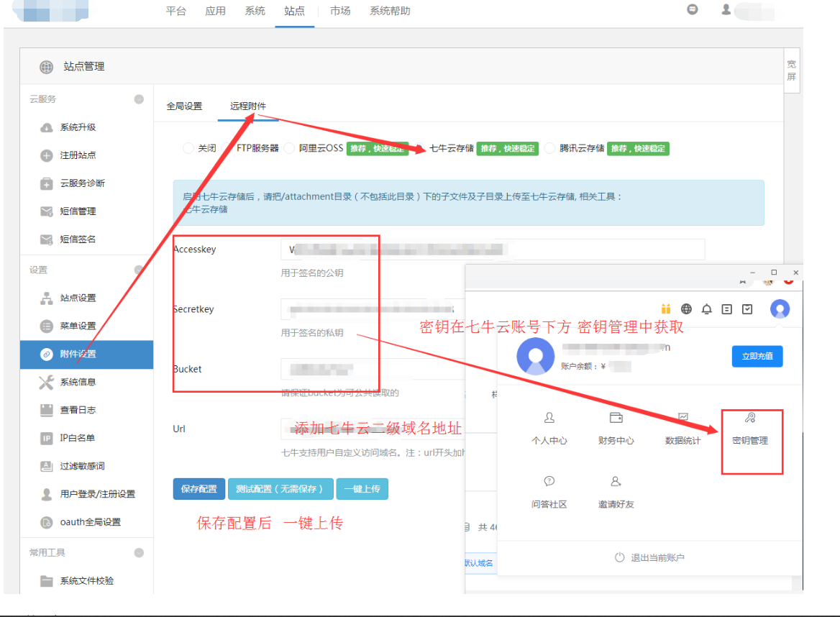
Task: Click the 系统文件校验 folder icon
Action: pos(47,581)
